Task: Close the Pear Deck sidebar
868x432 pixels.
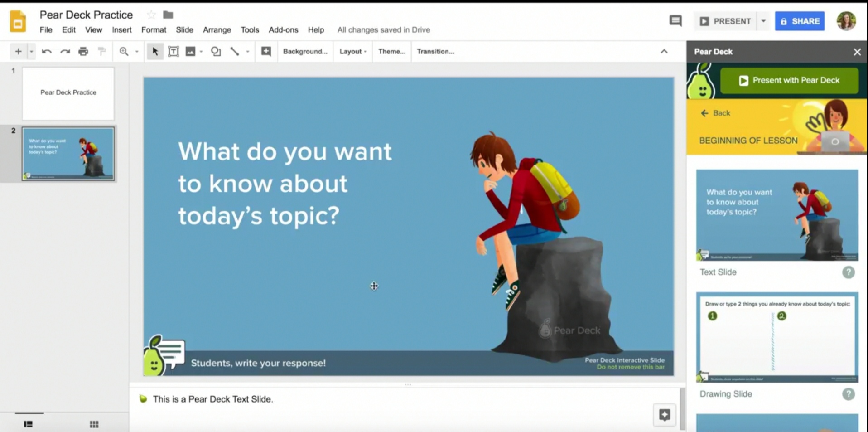Action: point(857,52)
